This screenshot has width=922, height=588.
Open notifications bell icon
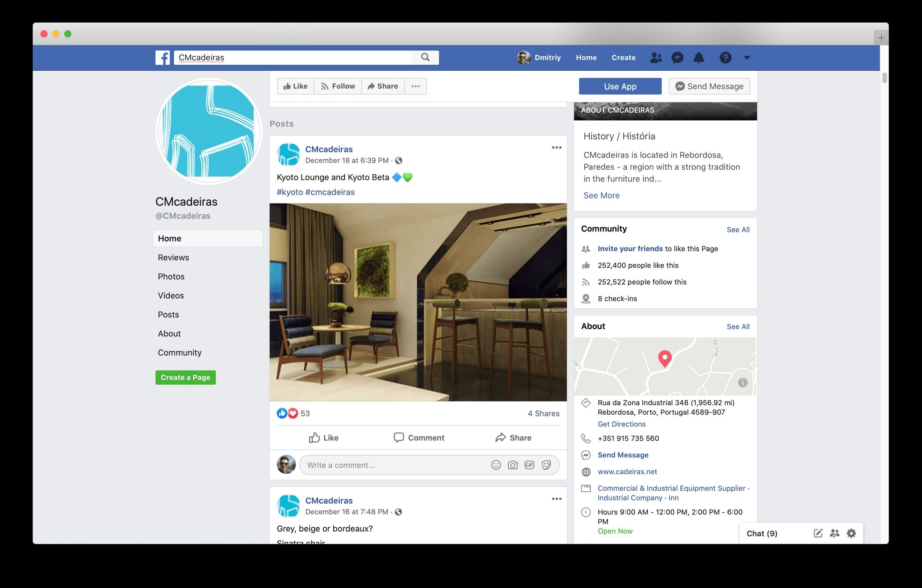coord(699,58)
